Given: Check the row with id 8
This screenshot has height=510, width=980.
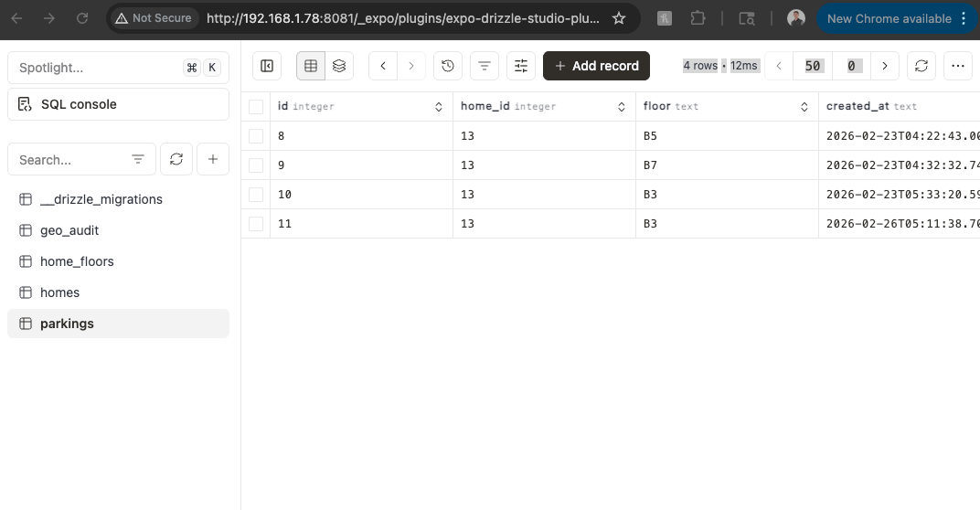Looking at the screenshot, I should pos(256,135).
